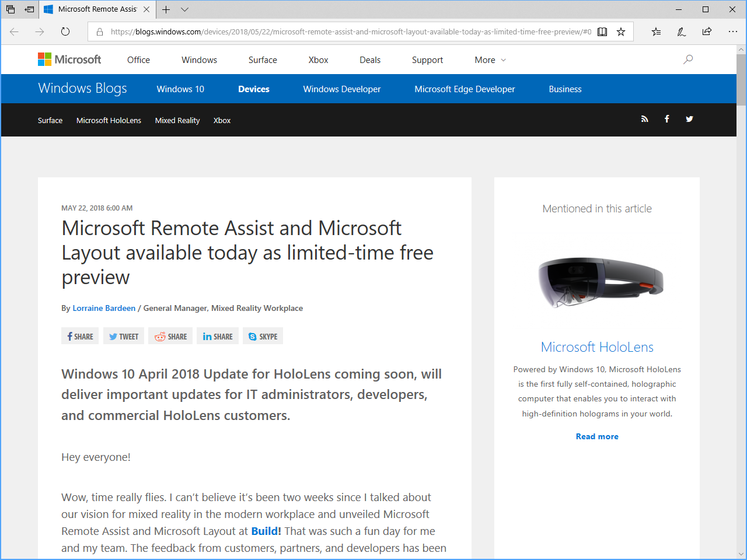747x560 pixels.
Task: Click the site lock icon
Action: (x=100, y=32)
